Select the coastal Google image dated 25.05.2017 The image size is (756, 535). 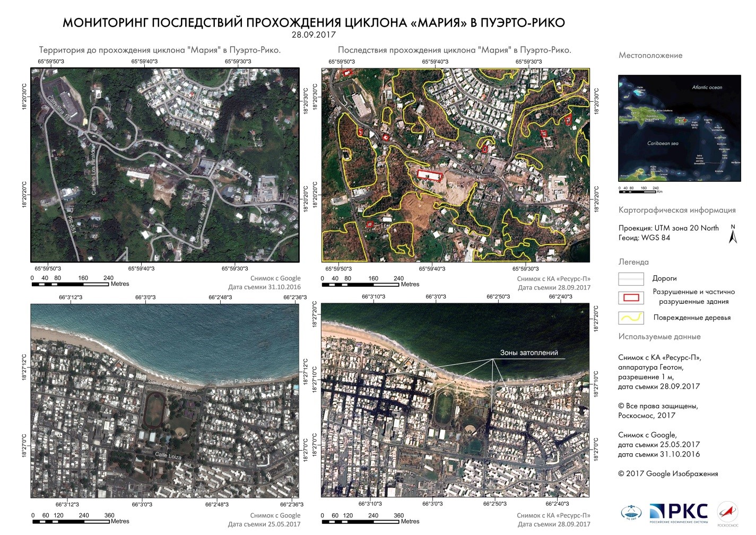click(x=164, y=400)
